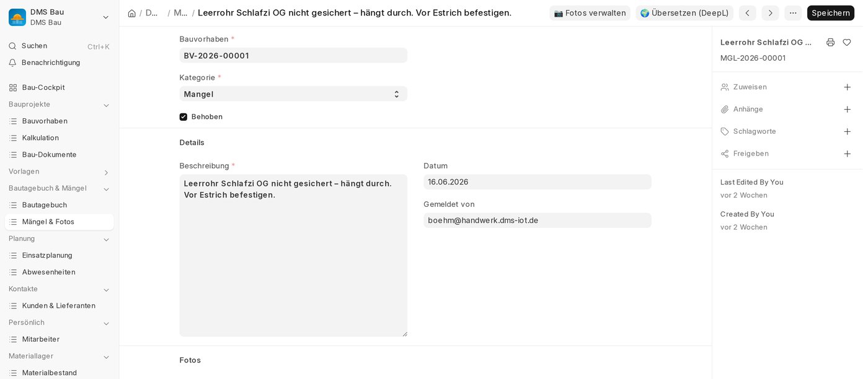The image size is (868, 379).
Task: Open the workspace switcher chevron next to DMS Bau
Action: (105, 17)
